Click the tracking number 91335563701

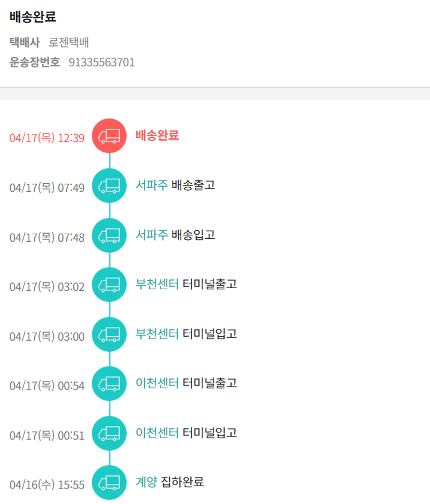tap(101, 62)
